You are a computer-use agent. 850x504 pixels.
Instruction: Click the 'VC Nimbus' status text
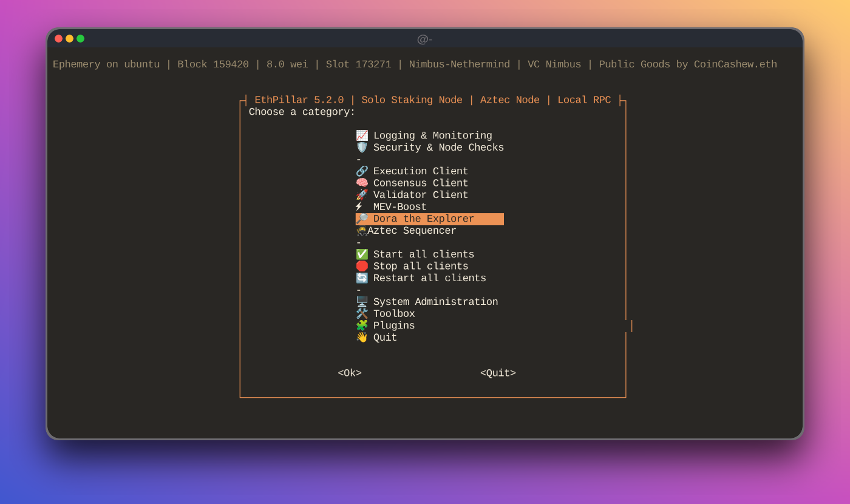(x=554, y=64)
